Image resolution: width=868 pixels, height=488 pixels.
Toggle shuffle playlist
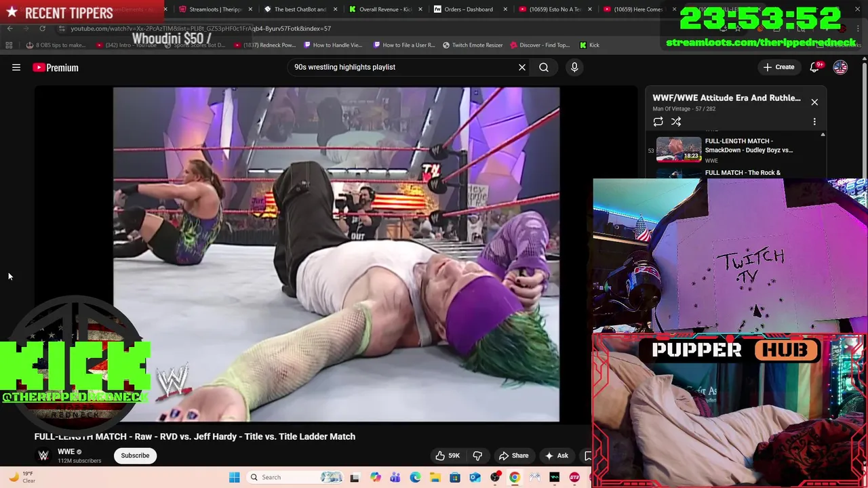pos(676,122)
